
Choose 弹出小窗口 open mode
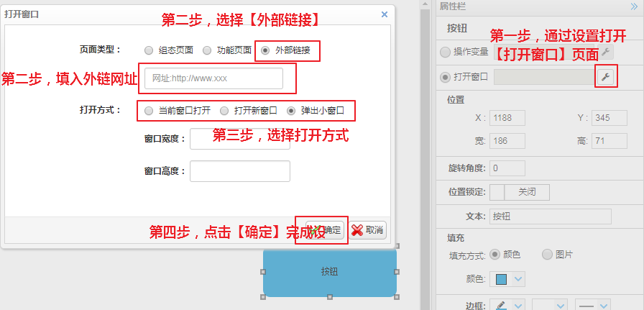click(291, 111)
